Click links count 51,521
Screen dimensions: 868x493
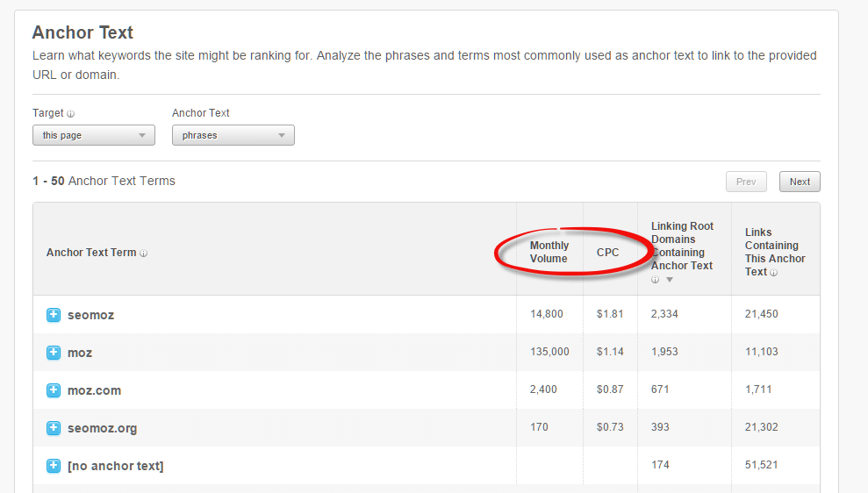(761, 464)
